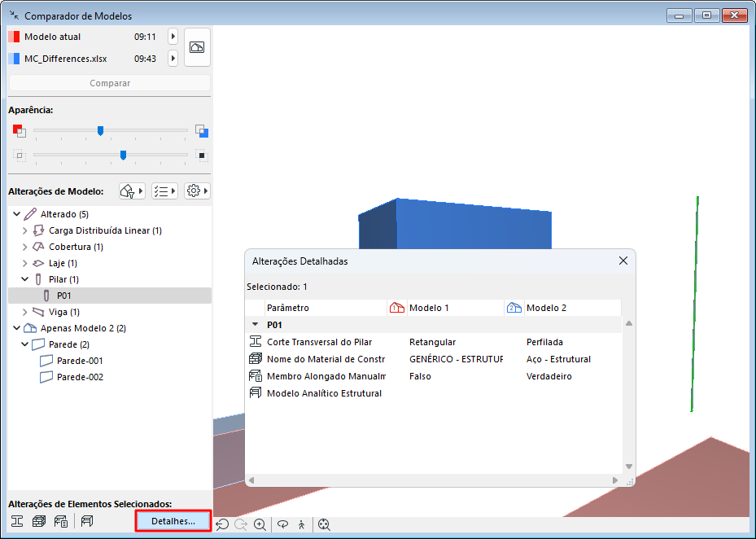Select Parede-002 in the tree

point(80,377)
